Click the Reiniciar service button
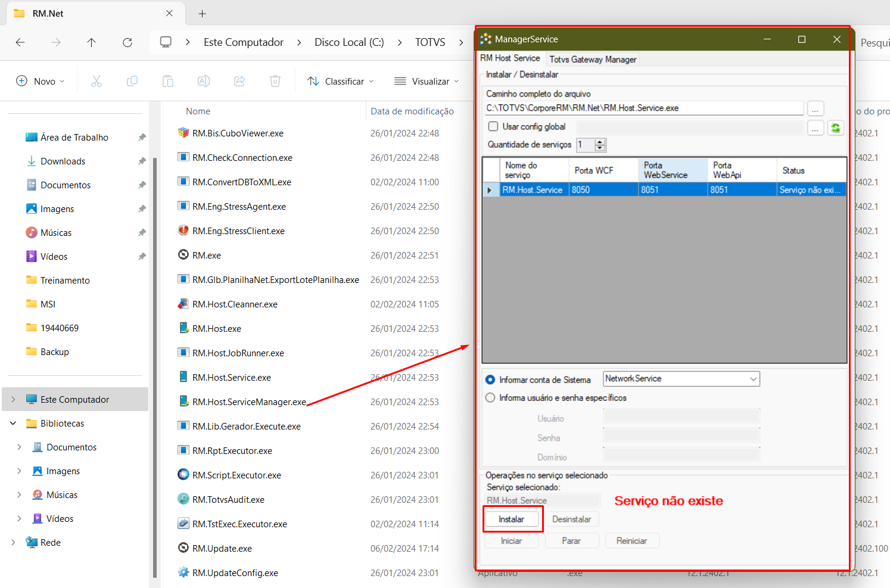The width and height of the screenshot is (890, 588). click(x=631, y=540)
